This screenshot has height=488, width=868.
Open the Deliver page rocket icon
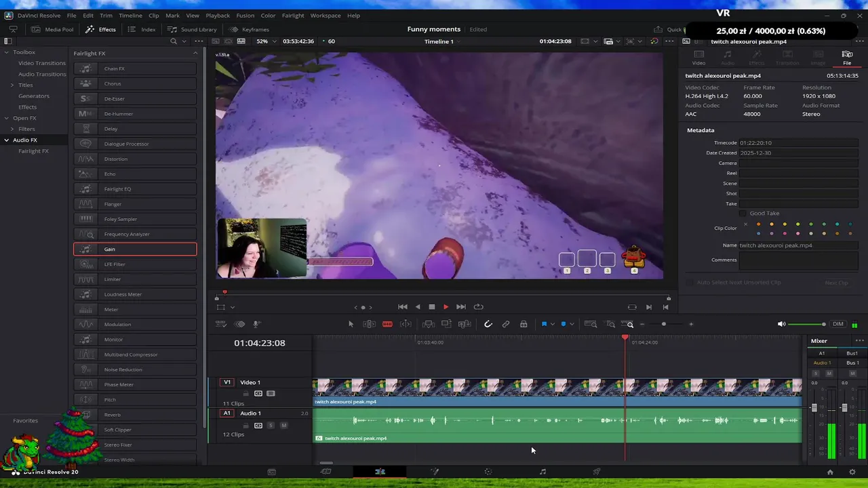point(597,472)
